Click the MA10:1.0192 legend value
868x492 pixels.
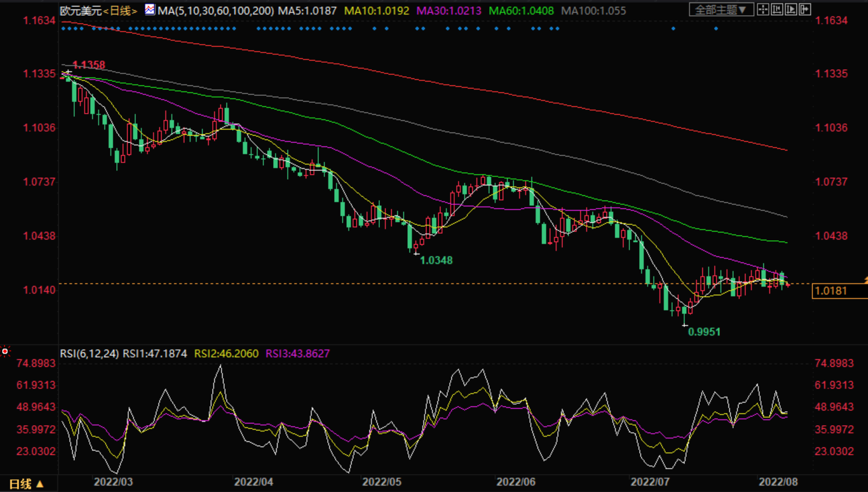click(x=376, y=10)
